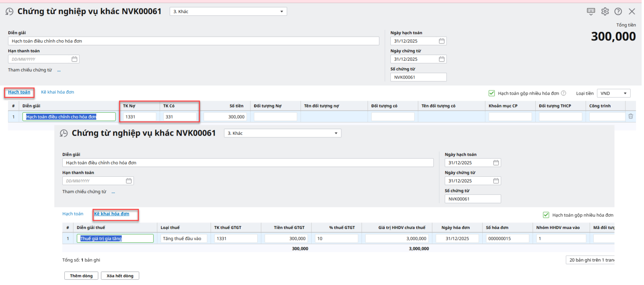
Task: Click the info icon beside Hạch toán gộp nhiều hóa đơn
Action: pos(563,93)
